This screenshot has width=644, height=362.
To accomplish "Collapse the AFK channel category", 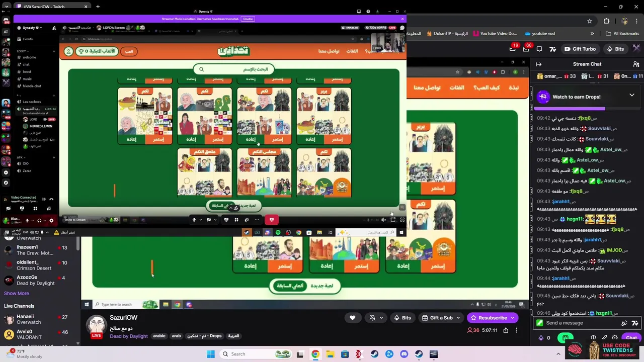I will tap(20, 157).
